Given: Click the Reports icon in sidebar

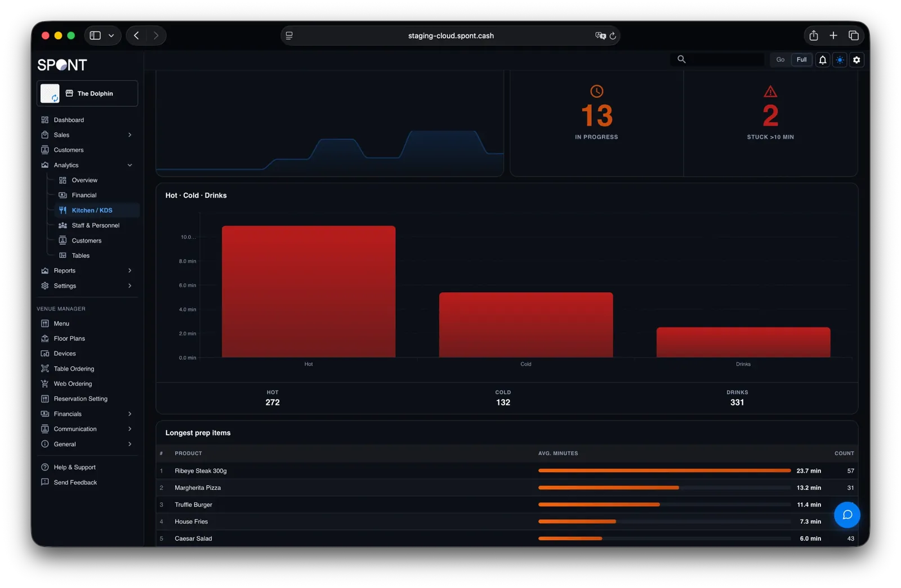Looking at the screenshot, I should tap(45, 271).
